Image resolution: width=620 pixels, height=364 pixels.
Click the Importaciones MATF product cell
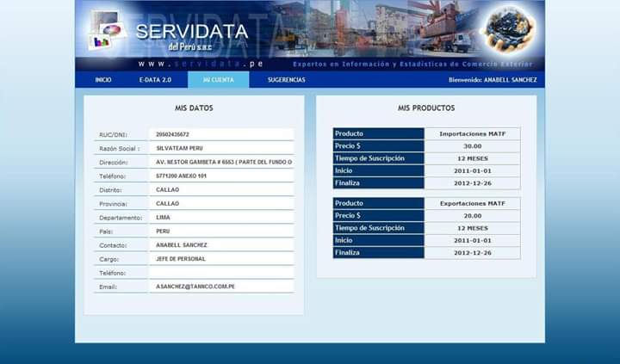(472, 133)
